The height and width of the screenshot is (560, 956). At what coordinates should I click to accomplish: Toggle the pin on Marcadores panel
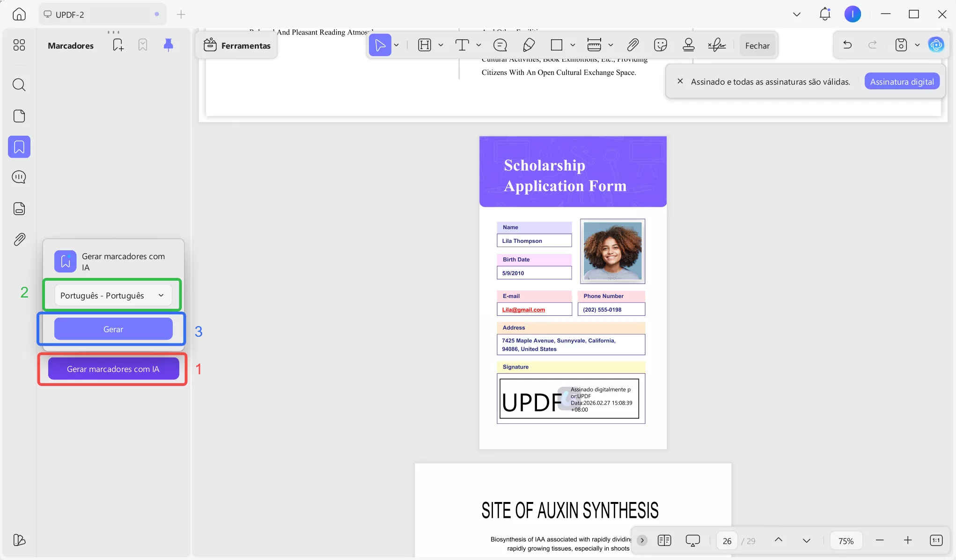168,45
